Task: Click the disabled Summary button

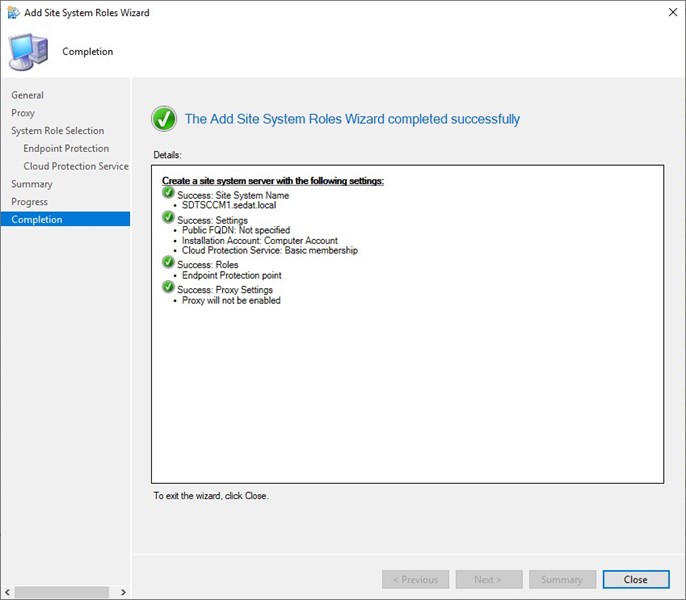Action: [x=562, y=579]
